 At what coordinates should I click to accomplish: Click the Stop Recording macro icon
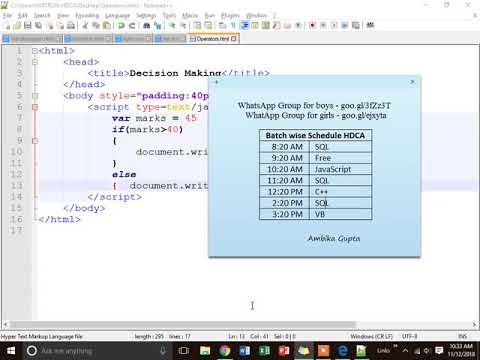click(x=323, y=25)
